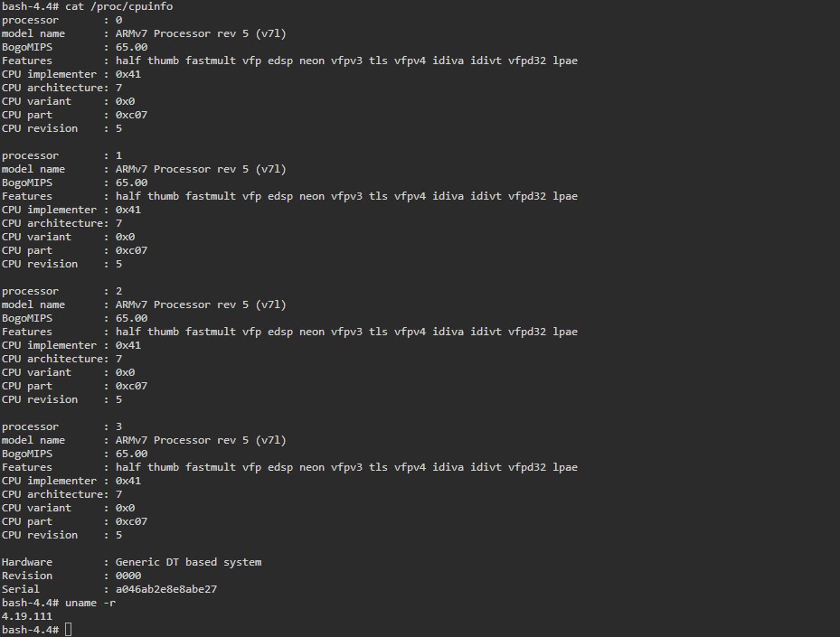Click the 'cat /proc/cpuinfo' command text
Viewport: 840px width, 637px height.
click(118, 6)
